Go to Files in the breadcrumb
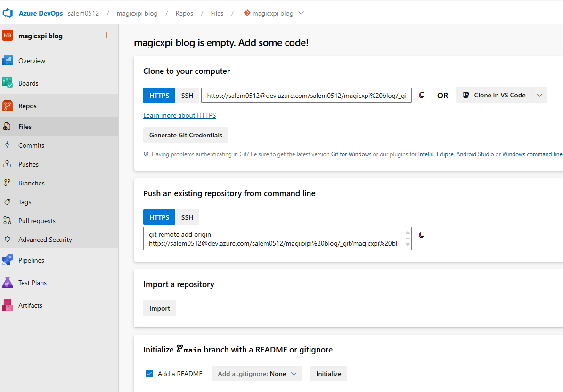Viewport: 563px width, 392px height. click(217, 13)
